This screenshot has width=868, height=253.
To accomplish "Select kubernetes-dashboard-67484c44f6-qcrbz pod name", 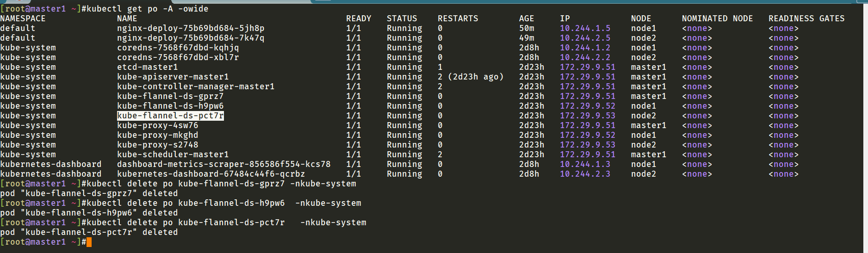I will pos(211,174).
